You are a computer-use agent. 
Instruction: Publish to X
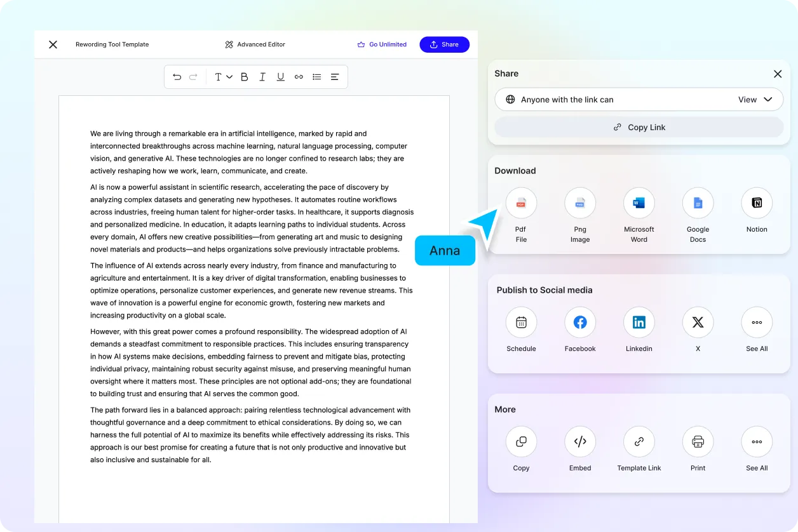click(x=698, y=323)
